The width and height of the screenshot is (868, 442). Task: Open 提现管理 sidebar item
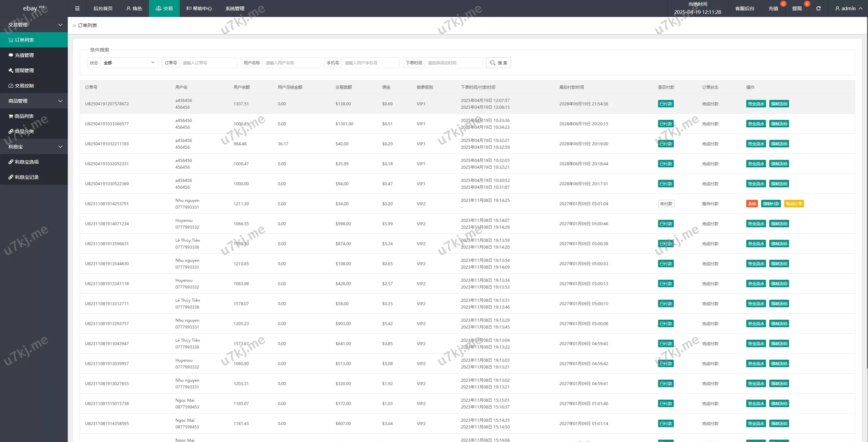click(24, 70)
